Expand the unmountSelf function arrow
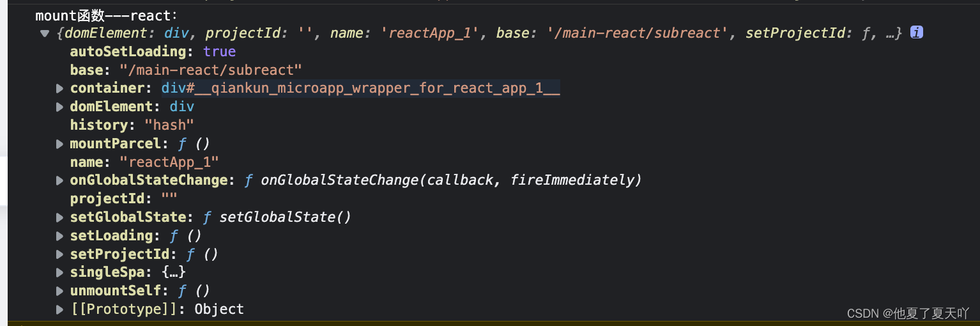 point(59,291)
